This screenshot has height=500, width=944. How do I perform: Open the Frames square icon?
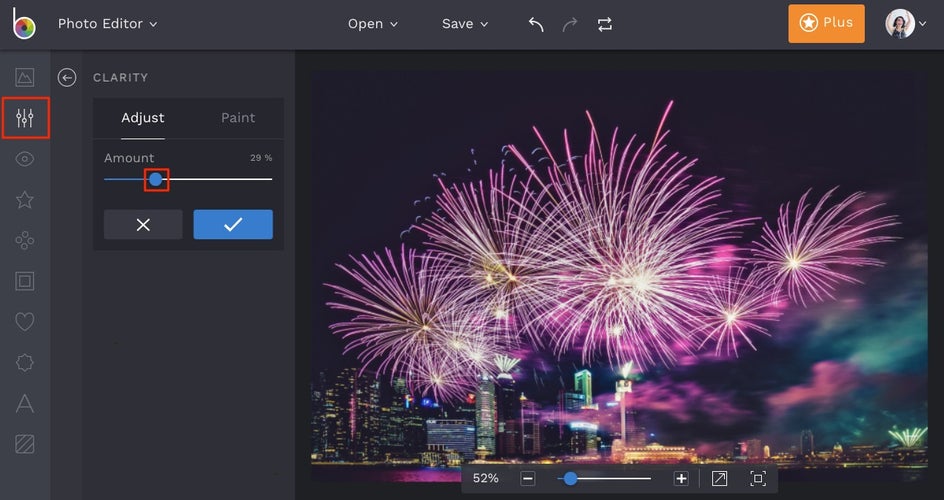[x=25, y=281]
